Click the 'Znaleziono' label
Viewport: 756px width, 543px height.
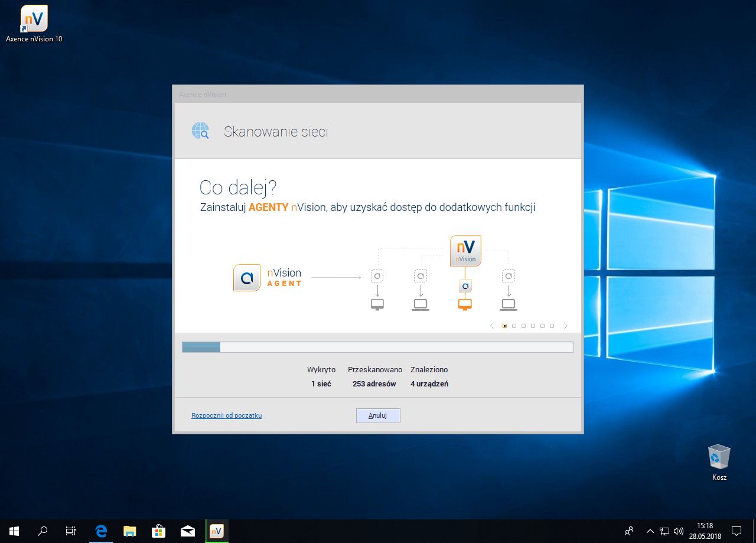tap(429, 369)
